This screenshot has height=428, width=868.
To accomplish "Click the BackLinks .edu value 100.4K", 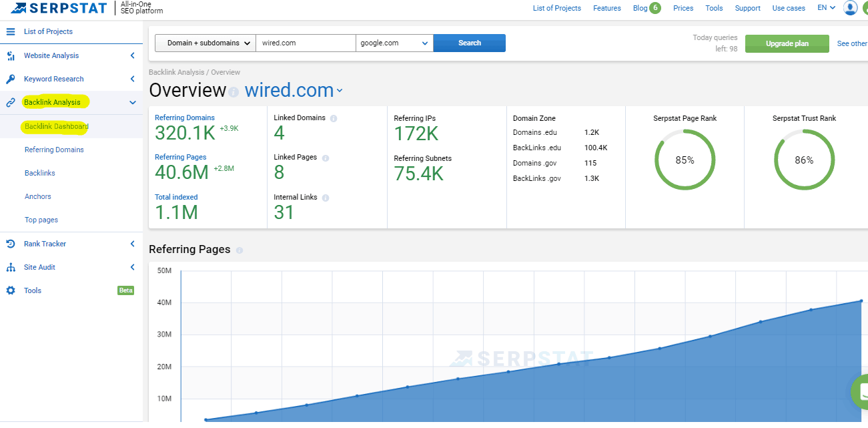I will (595, 148).
